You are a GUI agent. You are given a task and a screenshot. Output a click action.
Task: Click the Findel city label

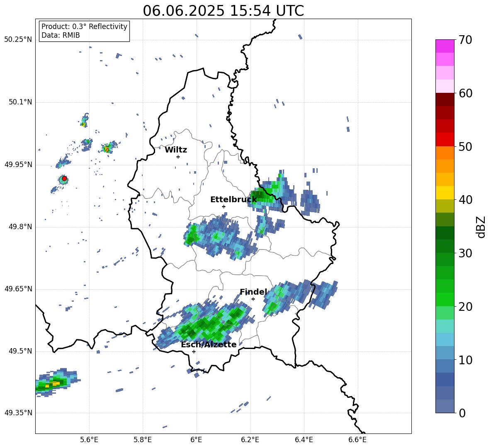(x=253, y=292)
